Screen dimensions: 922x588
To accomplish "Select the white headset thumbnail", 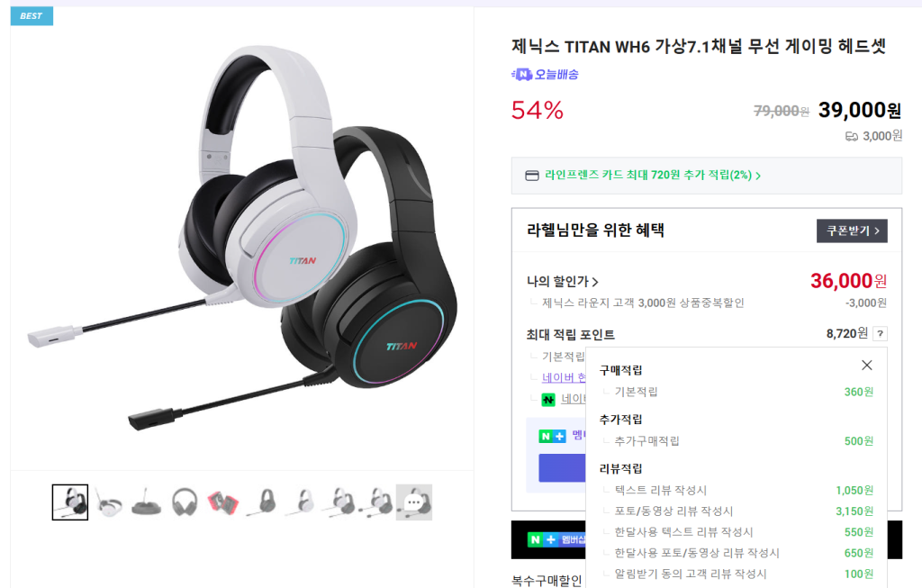I will [108, 502].
